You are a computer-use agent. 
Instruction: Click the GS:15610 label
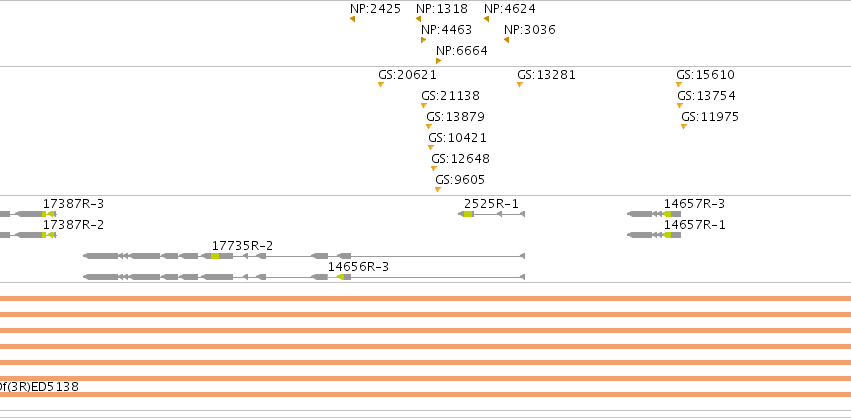[x=705, y=74]
